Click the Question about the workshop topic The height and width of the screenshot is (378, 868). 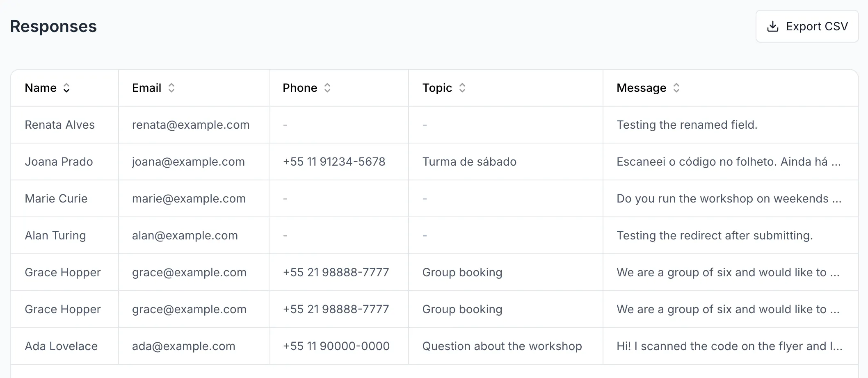(x=502, y=346)
